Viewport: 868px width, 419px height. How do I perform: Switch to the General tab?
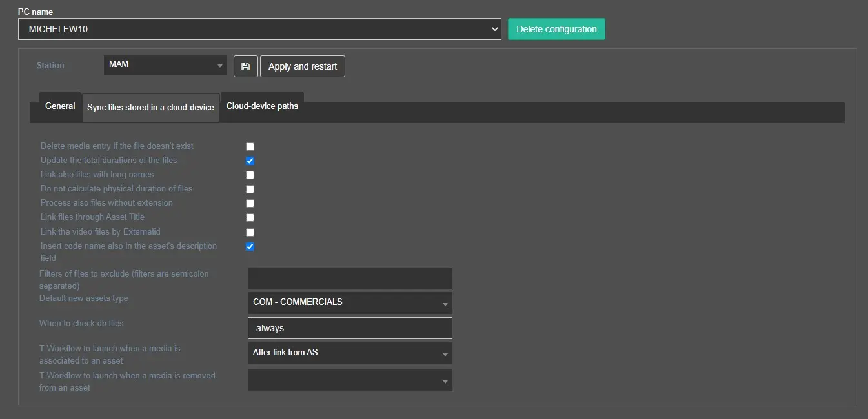60,106
